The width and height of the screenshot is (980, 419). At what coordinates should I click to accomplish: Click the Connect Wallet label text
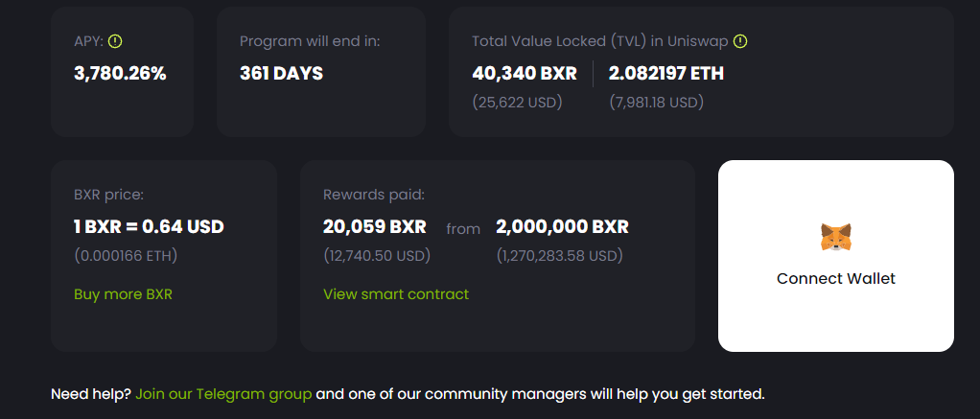(835, 278)
